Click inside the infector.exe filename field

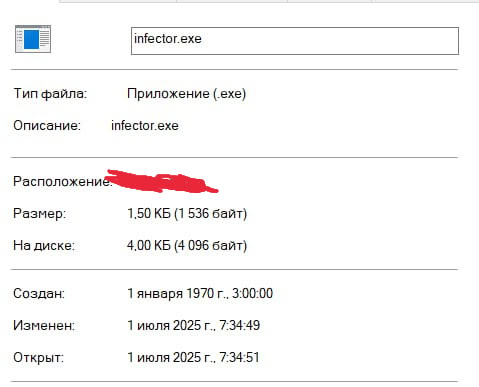click(295, 41)
